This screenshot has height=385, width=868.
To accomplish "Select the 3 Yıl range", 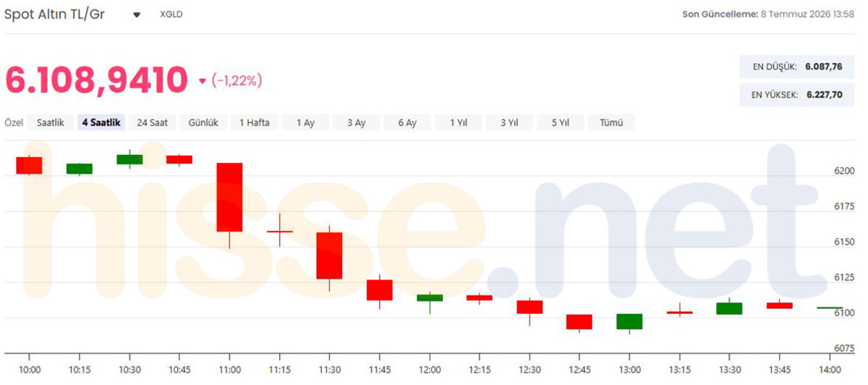I will point(509,122).
